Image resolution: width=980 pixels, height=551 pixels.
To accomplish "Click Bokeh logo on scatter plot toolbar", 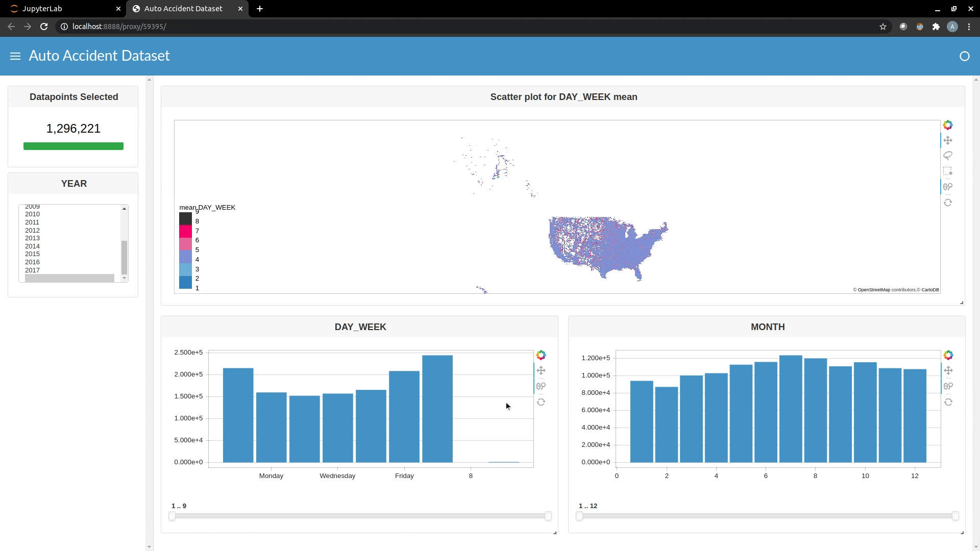I will coord(948,125).
